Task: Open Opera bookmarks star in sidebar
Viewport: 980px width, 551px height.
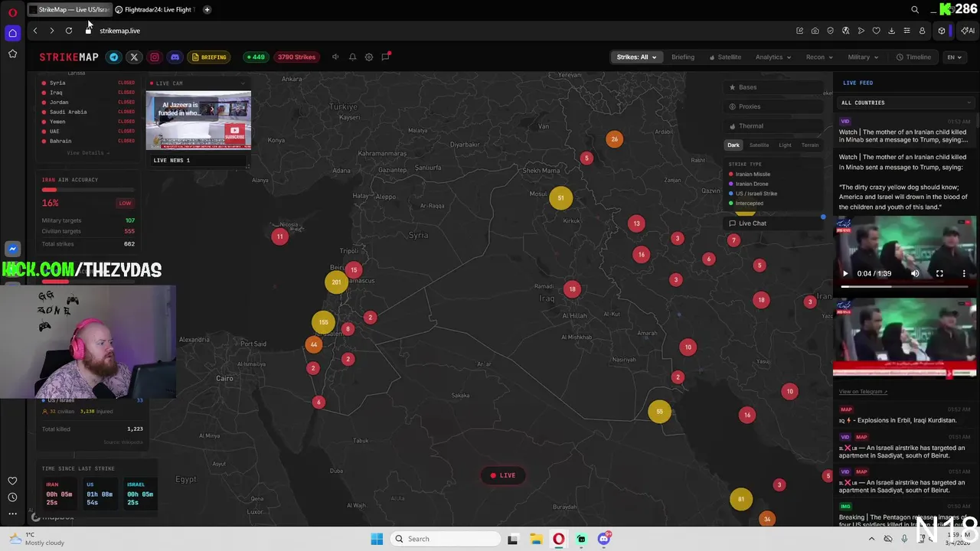Action: 12,54
